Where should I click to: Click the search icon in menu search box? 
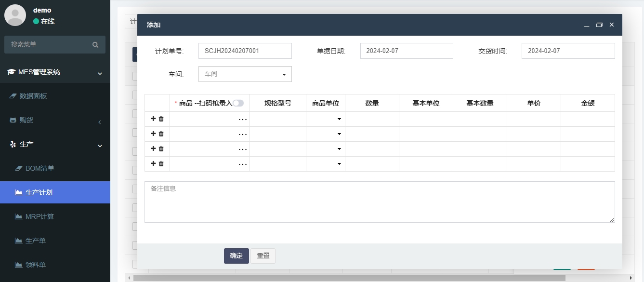click(95, 44)
